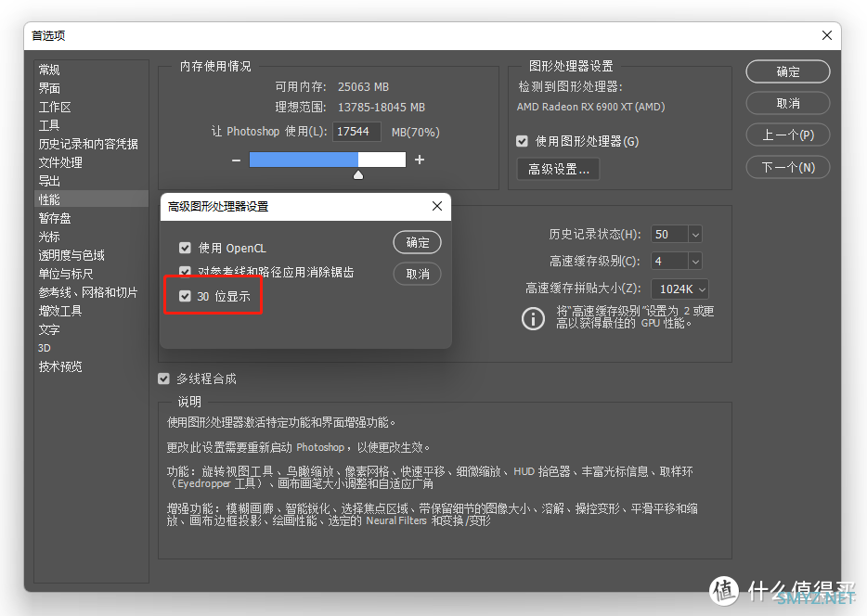Cancel the preferences dialog with 取消
The height and width of the screenshot is (616, 867).
pyautogui.click(x=788, y=103)
